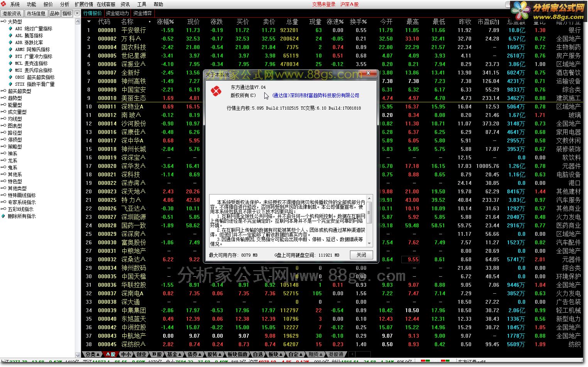Select the 银行 industry cell in first row
Screen dimensions: 588x367
(x=574, y=30)
